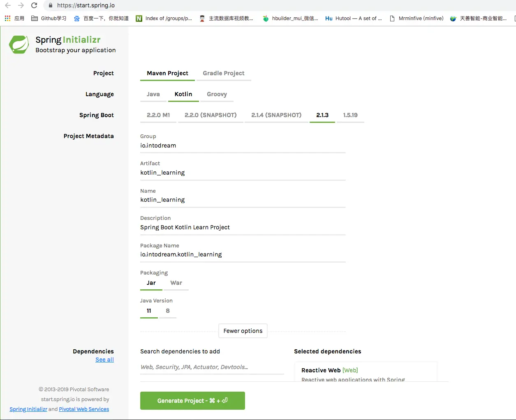Click the Hutool bookmark

click(354, 18)
